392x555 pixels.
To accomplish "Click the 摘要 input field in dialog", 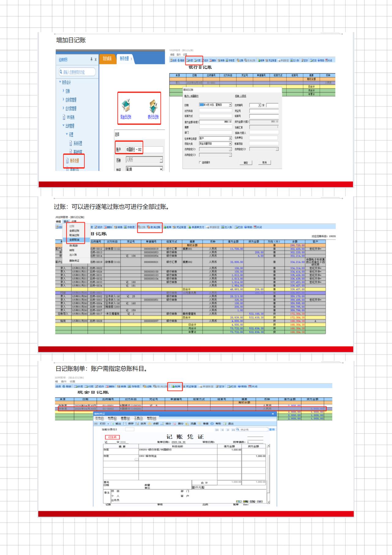I will click(x=215, y=127).
